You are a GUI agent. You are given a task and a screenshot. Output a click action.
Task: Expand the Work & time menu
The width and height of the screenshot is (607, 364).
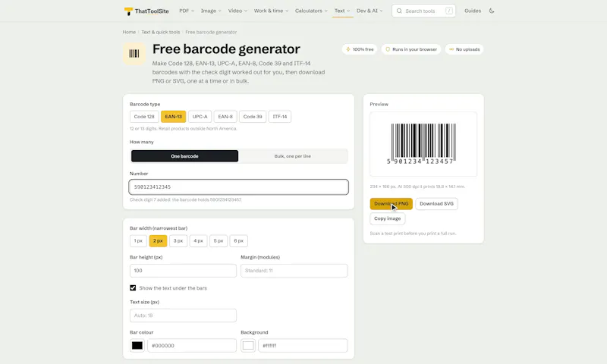(x=271, y=11)
